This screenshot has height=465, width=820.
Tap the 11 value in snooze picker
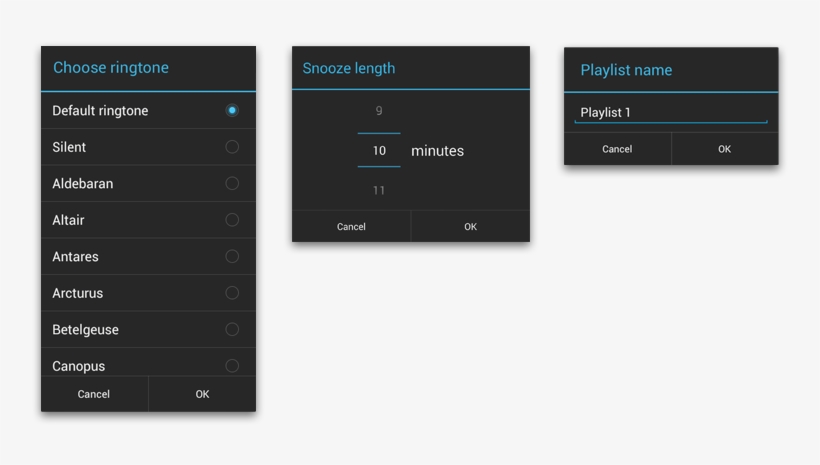379,190
